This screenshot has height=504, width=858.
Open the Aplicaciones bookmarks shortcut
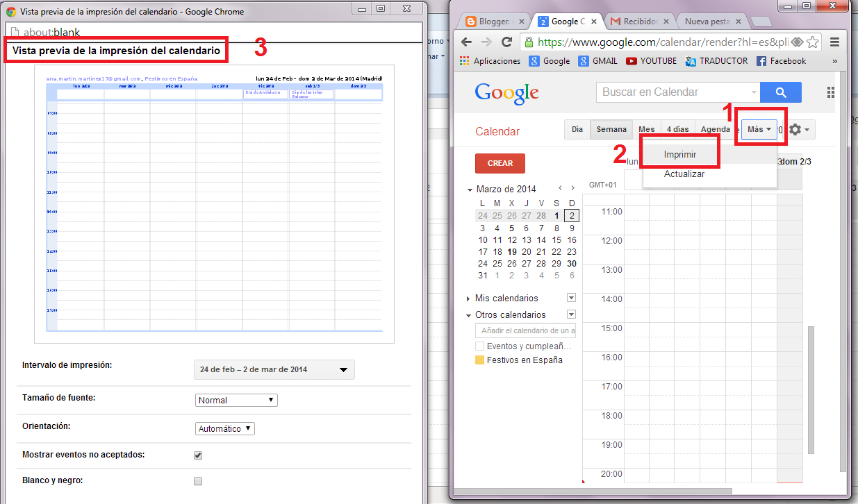click(x=490, y=61)
